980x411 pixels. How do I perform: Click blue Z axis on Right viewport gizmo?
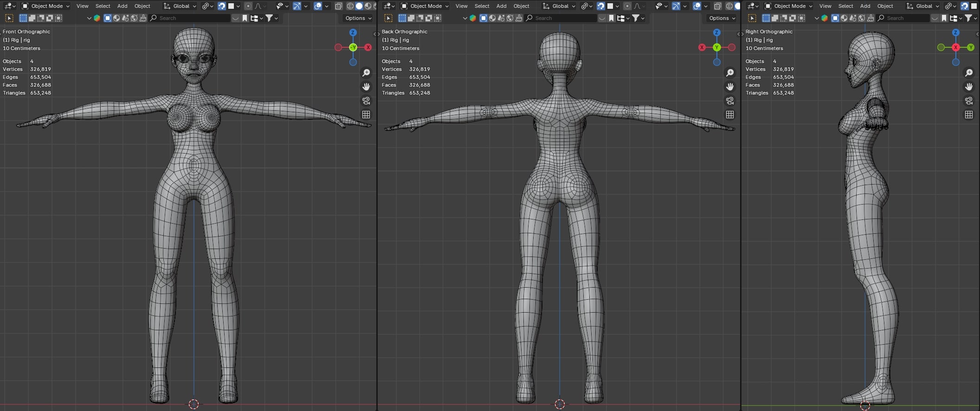click(955, 32)
